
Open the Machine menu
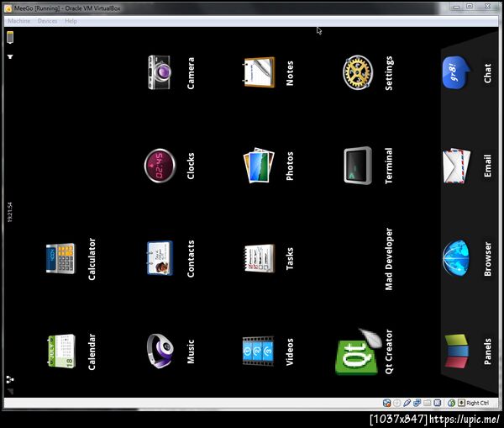tap(19, 21)
